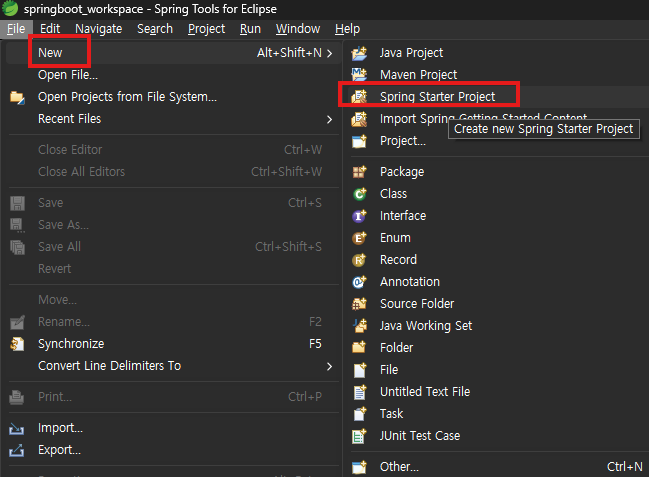
Task: Open the File menu
Action: click(16, 29)
